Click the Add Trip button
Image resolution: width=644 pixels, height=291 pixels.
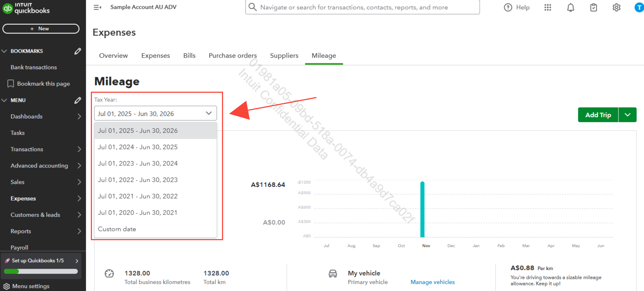[598, 115]
